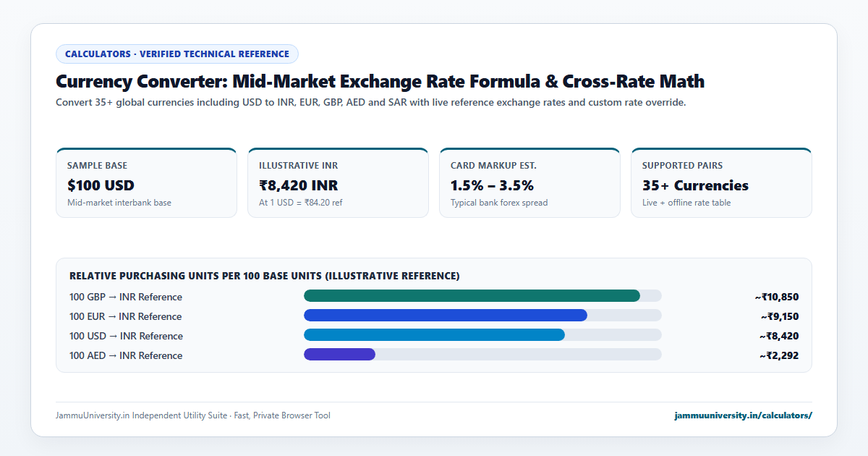
Task: Click the purple AED to INR bar
Action: tap(339, 355)
